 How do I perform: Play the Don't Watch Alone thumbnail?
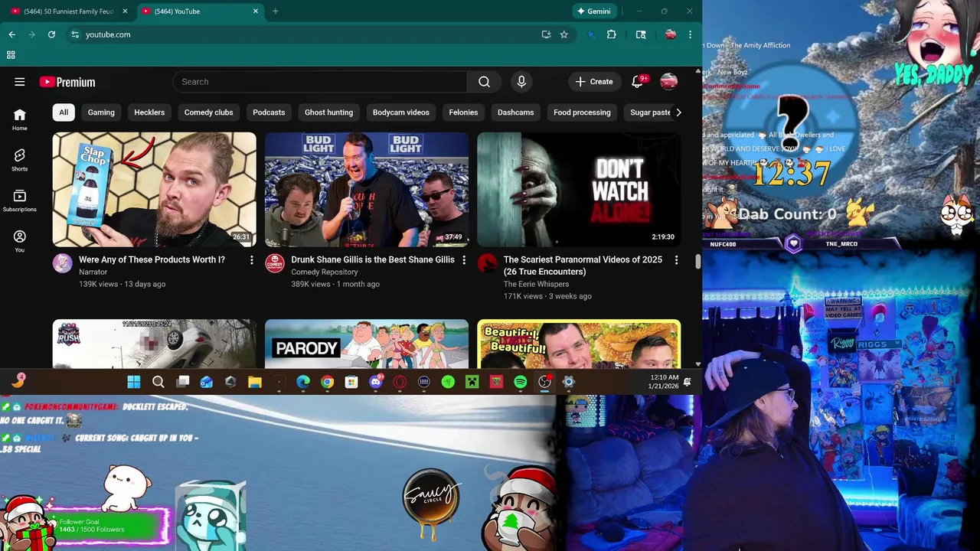point(579,189)
